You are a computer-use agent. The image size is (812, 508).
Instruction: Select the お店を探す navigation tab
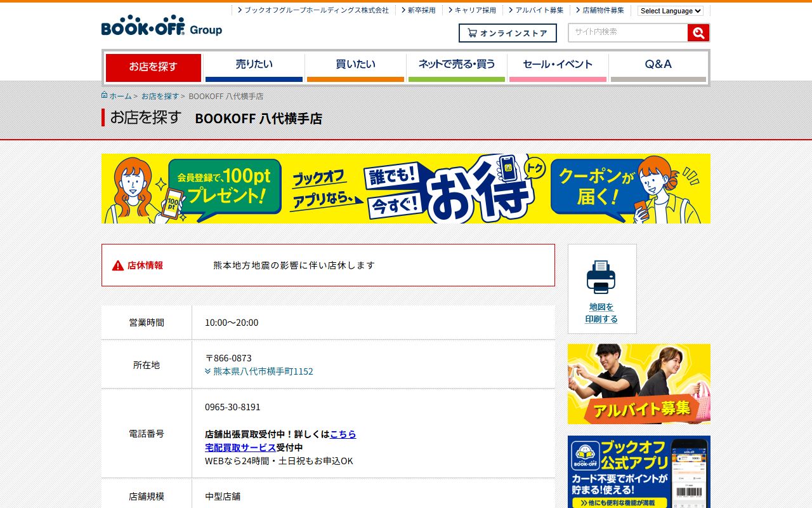(153, 67)
